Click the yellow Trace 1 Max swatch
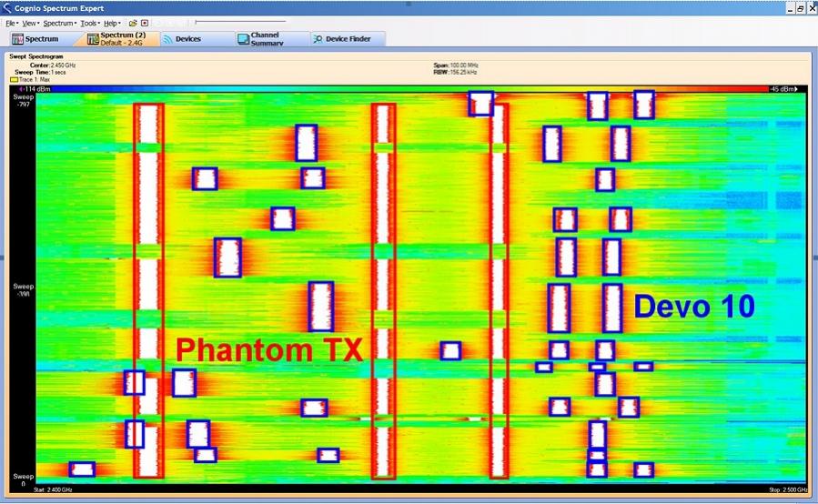This screenshot has height=504, width=818. click(14, 80)
